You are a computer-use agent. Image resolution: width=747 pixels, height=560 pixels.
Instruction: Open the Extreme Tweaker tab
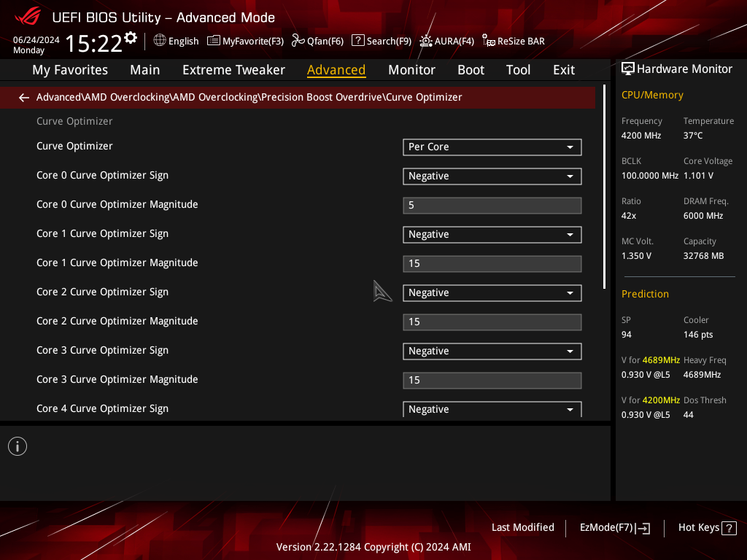233,70
